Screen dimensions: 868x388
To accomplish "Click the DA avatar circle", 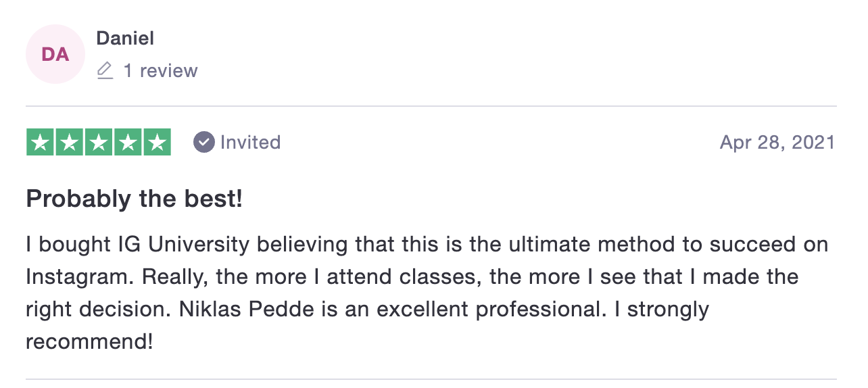I will coord(55,54).
